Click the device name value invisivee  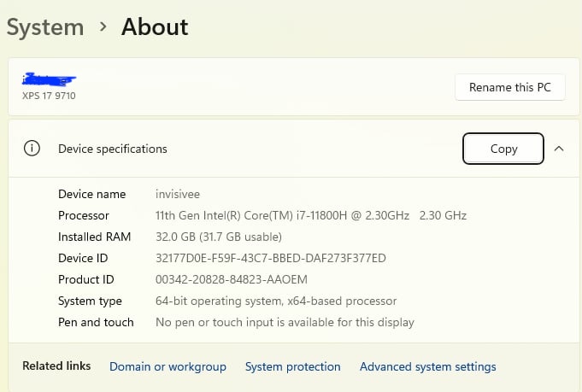click(177, 194)
